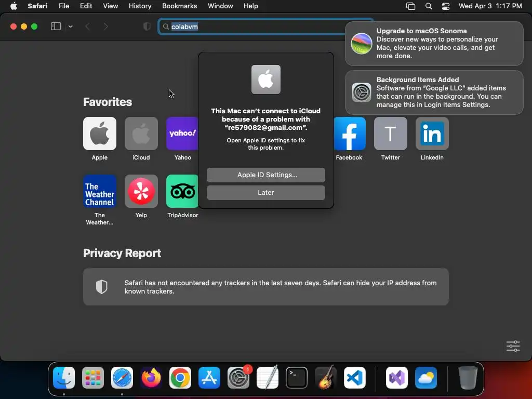This screenshot has height=399, width=532.
Task: Open the Upgrade to macOS Sonoma notification
Action: [434, 44]
